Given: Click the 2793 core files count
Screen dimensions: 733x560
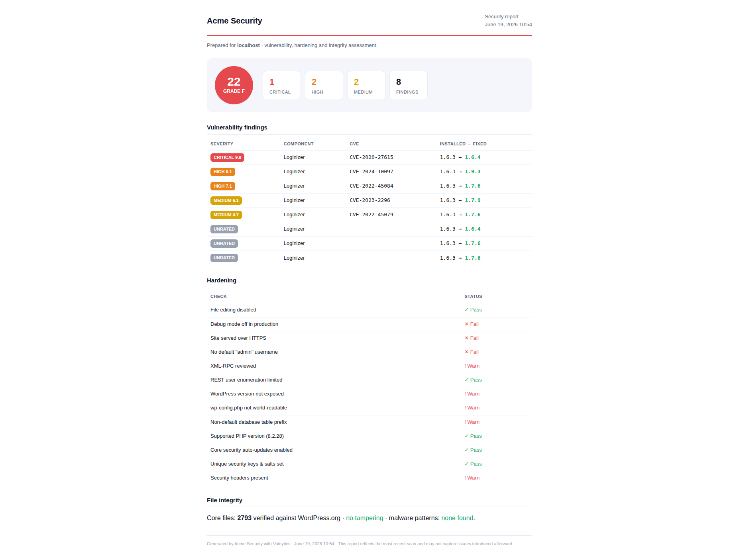Looking at the screenshot, I should 244,518.
